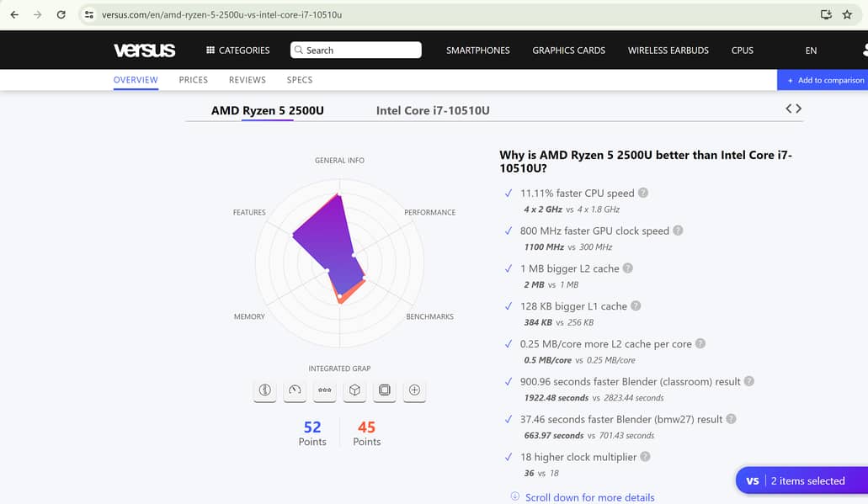The height and width of the screenshot is (504, 868).
Task: Reload the page in the browser
Action: [x=61, y=14]
